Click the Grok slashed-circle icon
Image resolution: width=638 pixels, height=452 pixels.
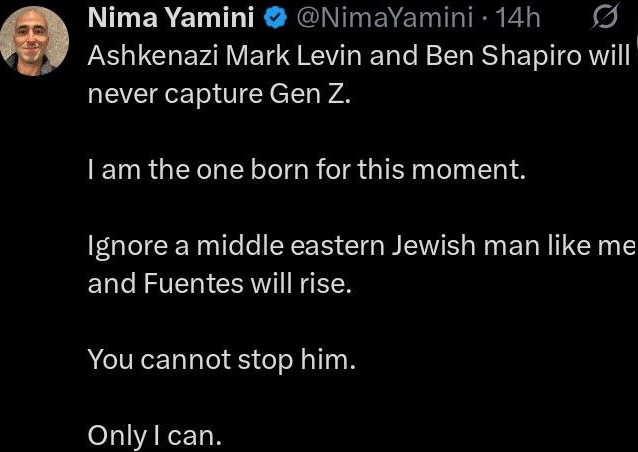click(606, 17)
